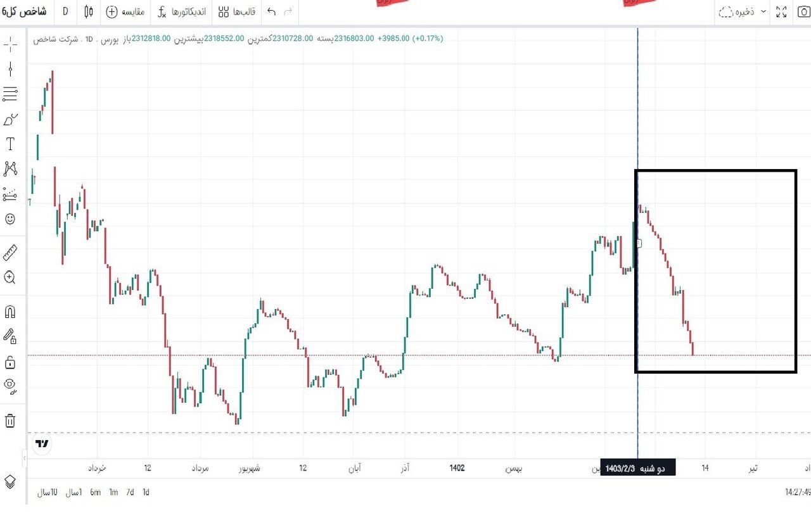
Task: Click the compare (مقایسه) button
Action: click(x=125, y=11)
